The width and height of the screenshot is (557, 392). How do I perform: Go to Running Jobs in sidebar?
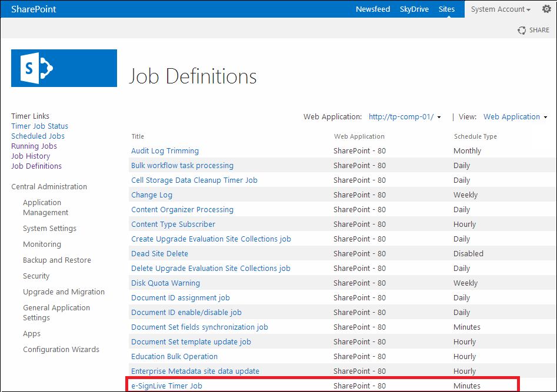(34, 146)
